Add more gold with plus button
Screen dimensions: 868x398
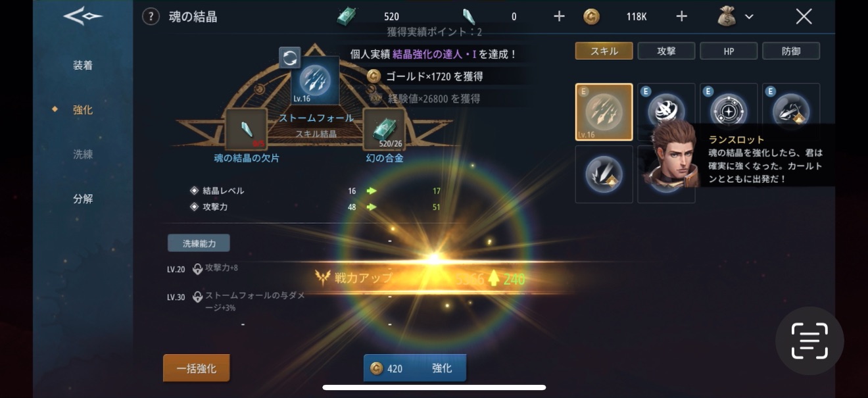[x=682, y=16]
